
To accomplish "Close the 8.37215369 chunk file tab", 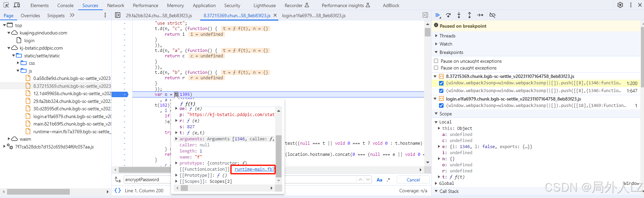I will coord(275,16).
